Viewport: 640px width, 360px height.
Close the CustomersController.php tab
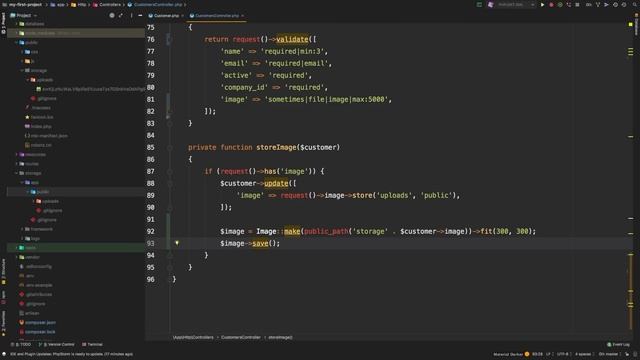pyautogui.click(x=242, y=16)
